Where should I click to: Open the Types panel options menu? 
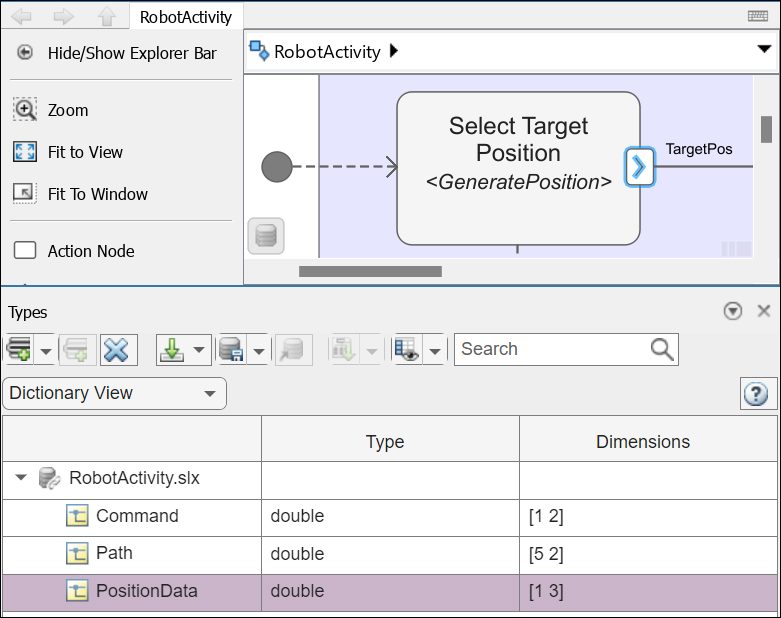[x=733, y=311]
